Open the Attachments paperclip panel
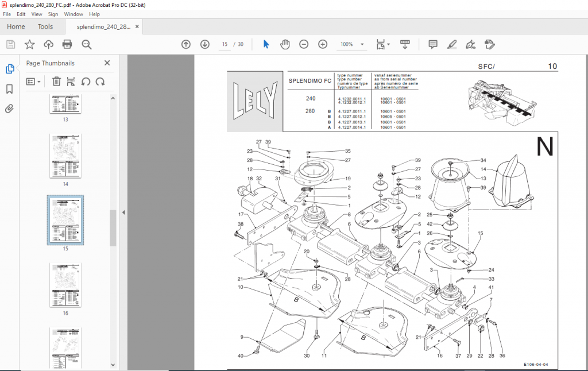This screenshot has width=588, height=371. pyautogui.click(x=9, y=109)
